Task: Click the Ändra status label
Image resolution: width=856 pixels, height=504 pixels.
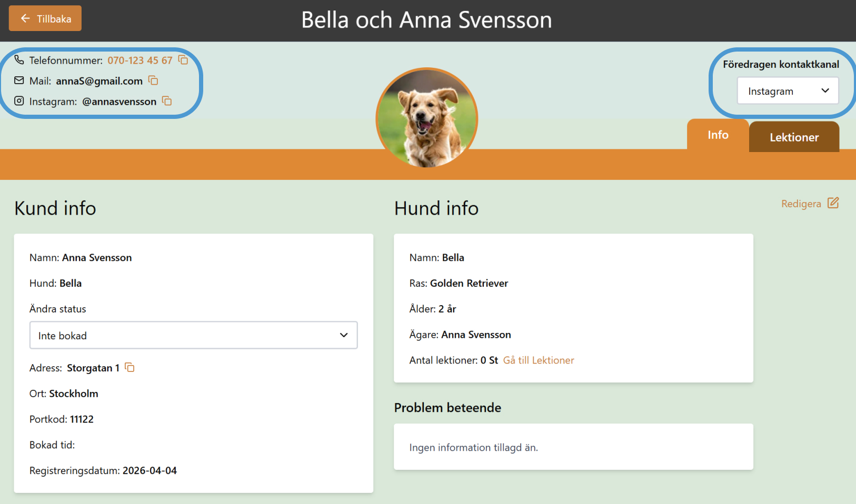Action: 58,309
